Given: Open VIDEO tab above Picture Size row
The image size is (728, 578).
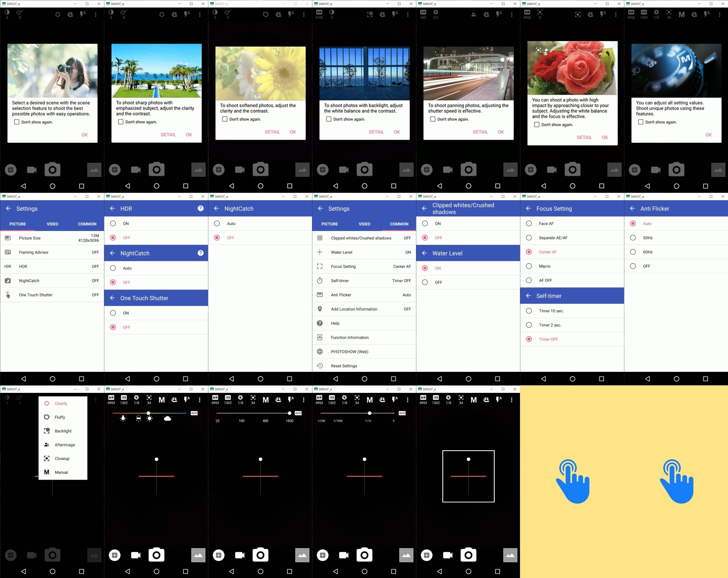Looking at the screenshot, I should pyautogui.click(x=52, y=224).
